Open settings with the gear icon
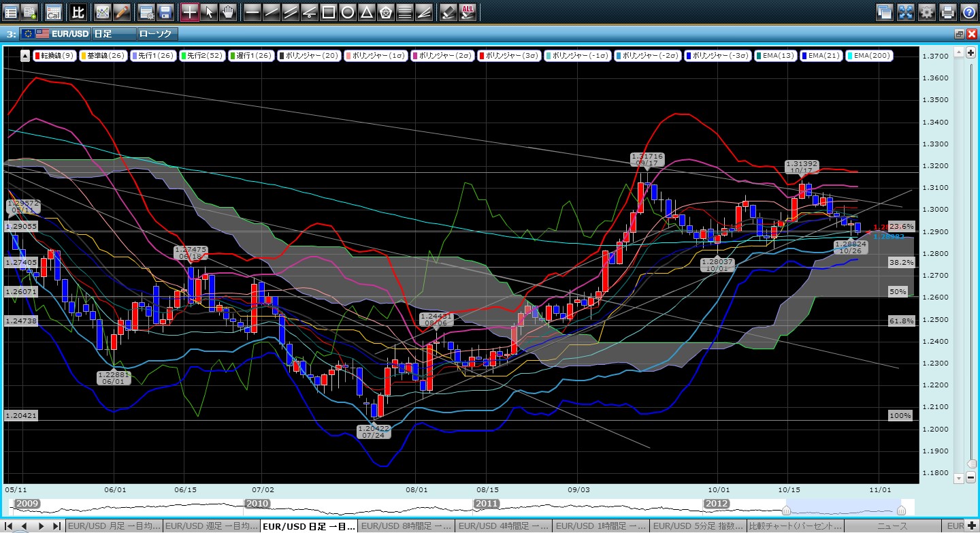The width and height of the screenshot is (980, 533). click(926, 12)
